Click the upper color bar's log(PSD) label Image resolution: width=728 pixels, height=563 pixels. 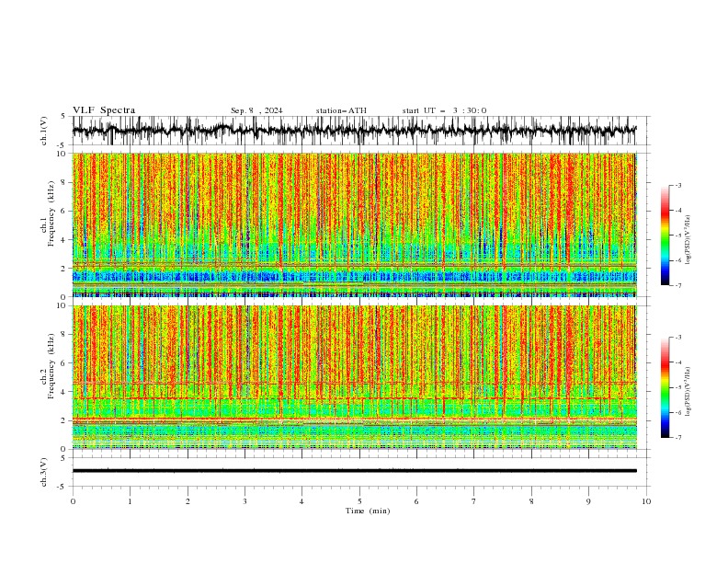coord(688,240)
